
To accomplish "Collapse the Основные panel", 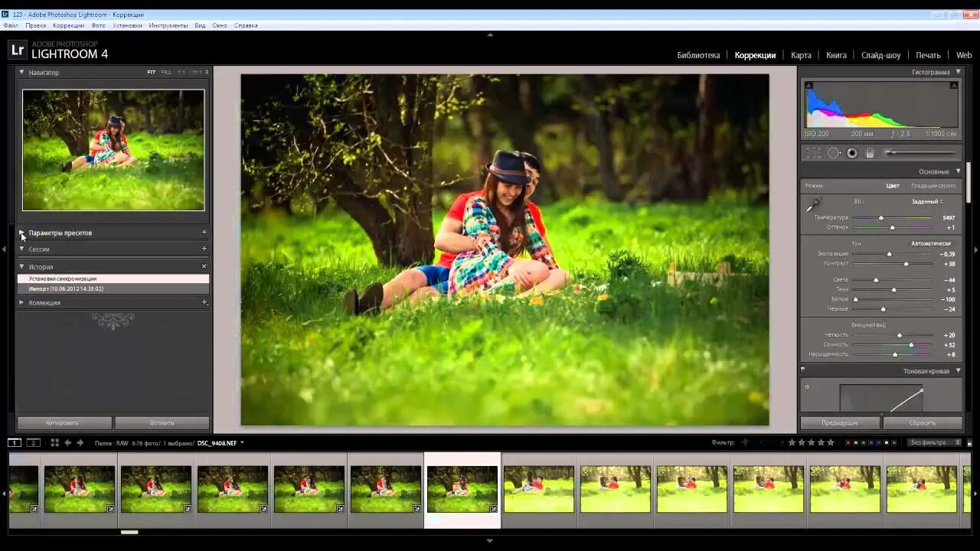I will (x=958, y=171).
